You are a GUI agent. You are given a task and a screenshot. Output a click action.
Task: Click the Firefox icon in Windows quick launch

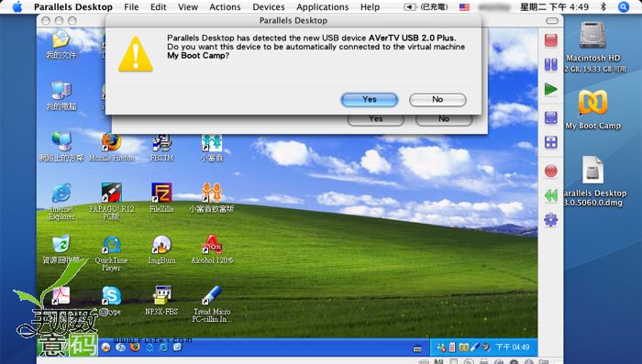134,347
